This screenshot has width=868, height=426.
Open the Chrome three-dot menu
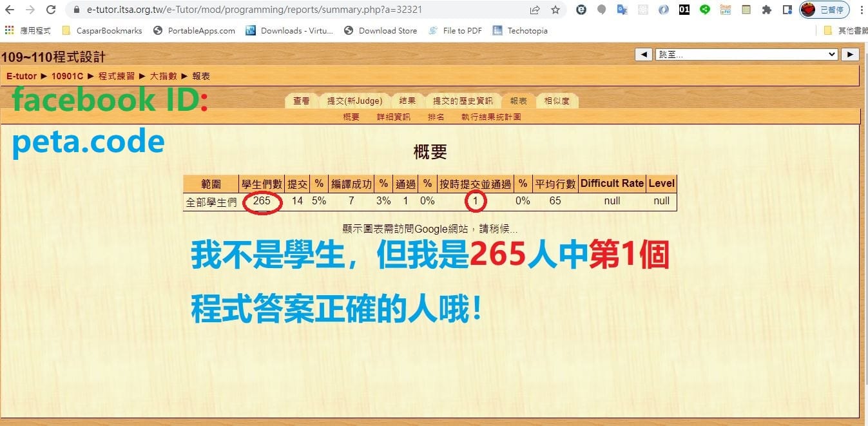pos(862,10)
